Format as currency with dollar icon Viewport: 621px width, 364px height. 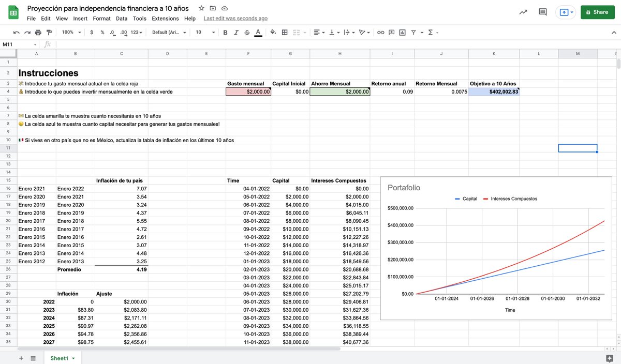pyautogui.click(x=92, y=33)
